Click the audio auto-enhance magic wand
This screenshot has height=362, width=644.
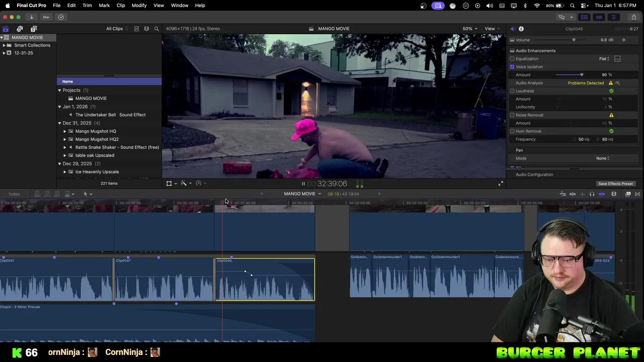tap(618, 83)
